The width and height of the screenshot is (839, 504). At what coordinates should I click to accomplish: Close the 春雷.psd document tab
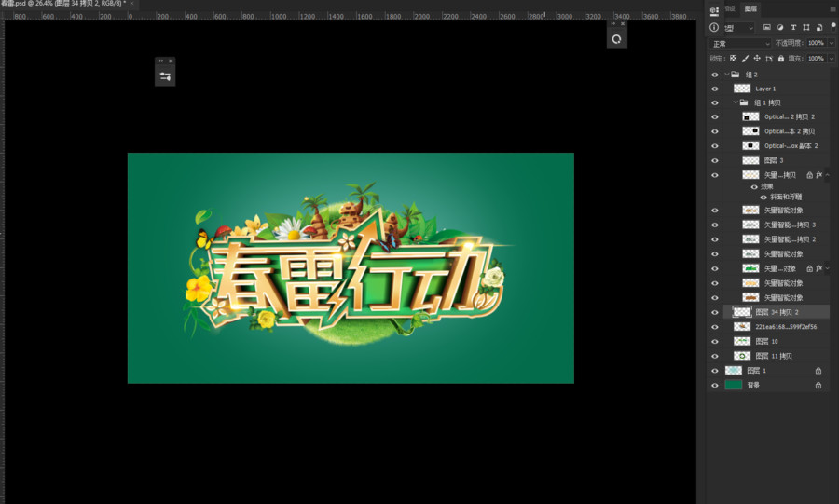132,3
